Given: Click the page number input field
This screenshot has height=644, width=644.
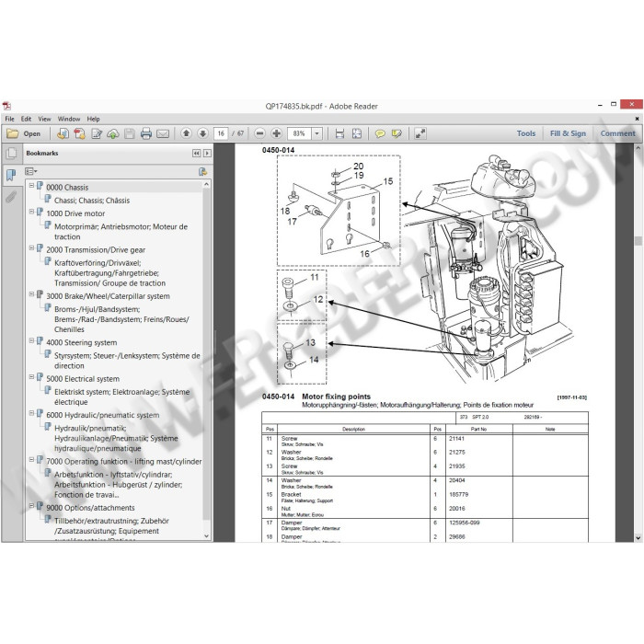Looking at the screenshot, I should 221,133.
